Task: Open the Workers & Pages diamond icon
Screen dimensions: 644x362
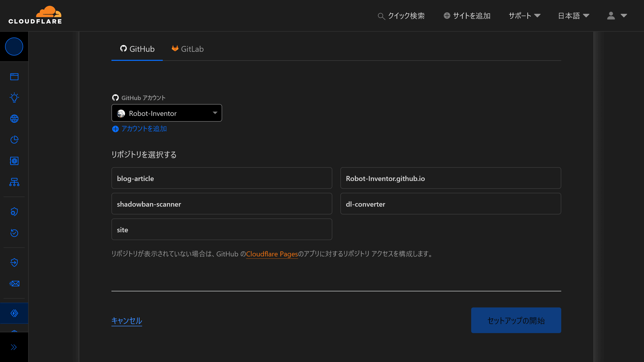Action: (14, 313)
